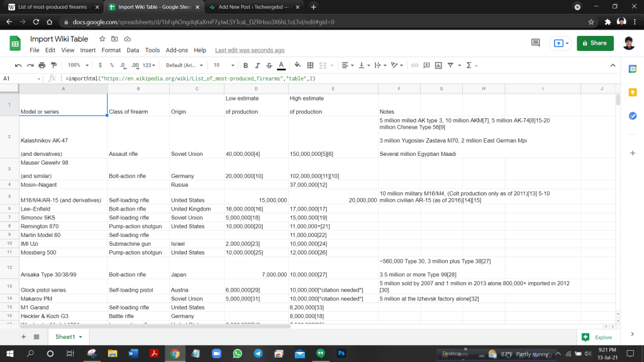Viewport: 644px width, 362px height.
Task: Click the Print icon
Action: point(42,65)
